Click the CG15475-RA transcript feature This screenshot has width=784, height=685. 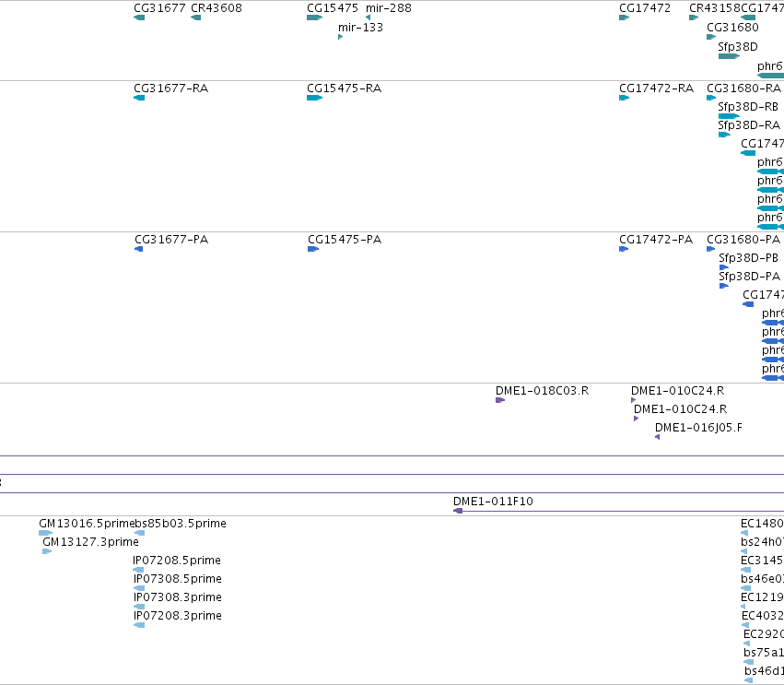(x=314, y=98)
